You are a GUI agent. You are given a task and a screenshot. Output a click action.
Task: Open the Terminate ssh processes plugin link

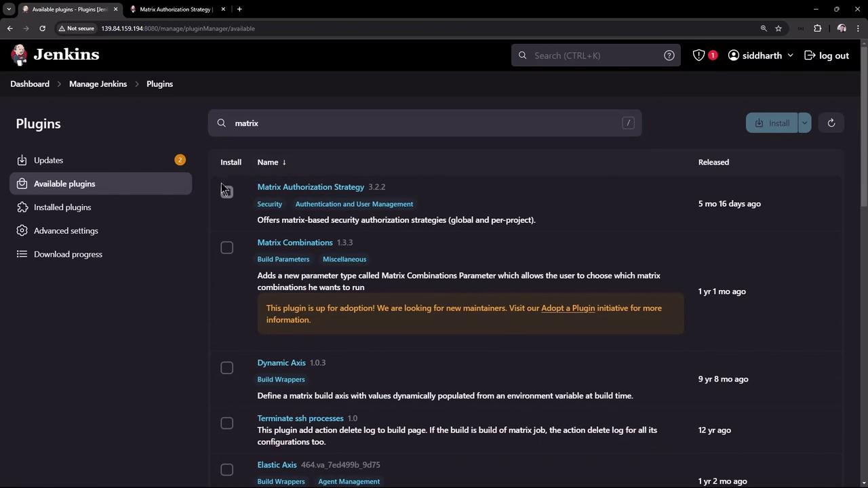coord(300,418)
